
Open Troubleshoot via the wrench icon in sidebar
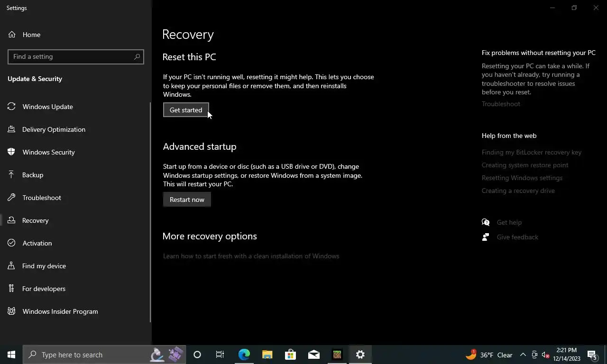[12, 198]
